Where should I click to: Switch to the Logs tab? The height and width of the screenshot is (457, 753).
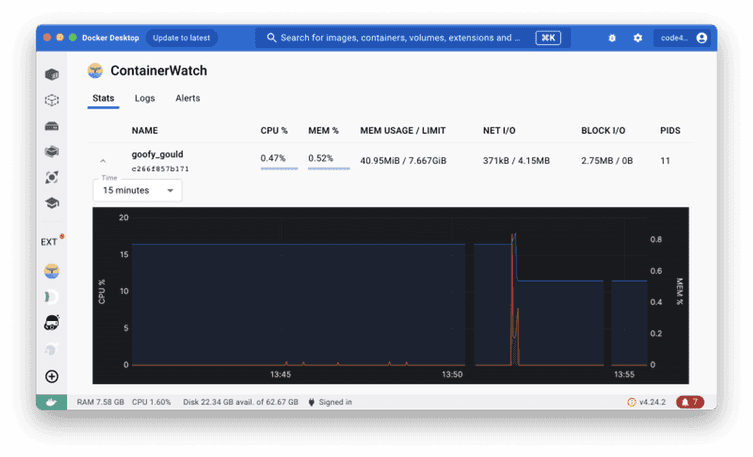[x=145, y=98]
